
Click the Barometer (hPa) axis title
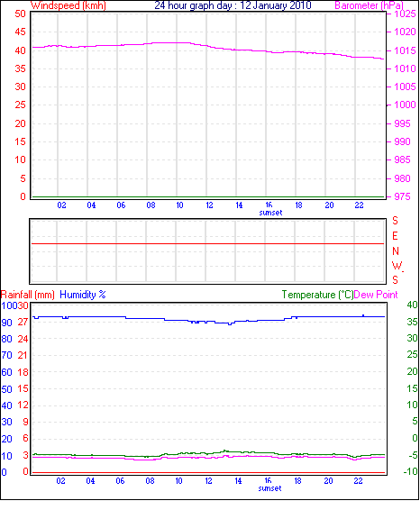coord(369,5)
